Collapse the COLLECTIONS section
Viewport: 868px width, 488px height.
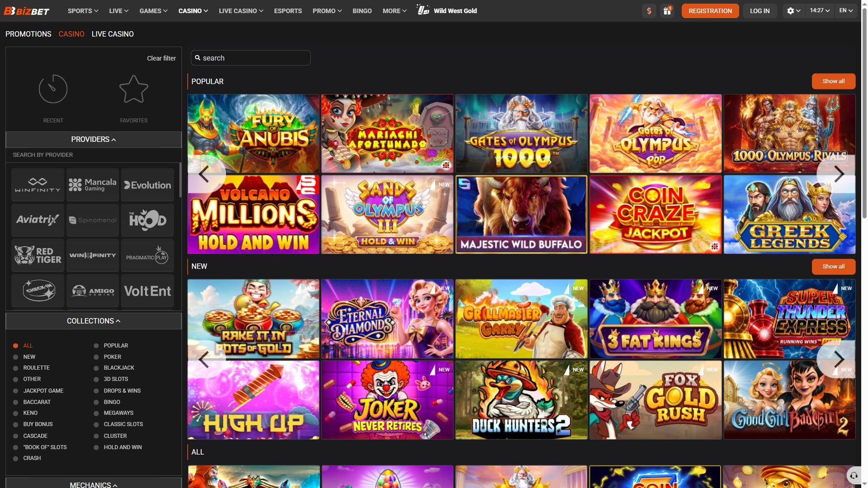[x=94, y=321]
